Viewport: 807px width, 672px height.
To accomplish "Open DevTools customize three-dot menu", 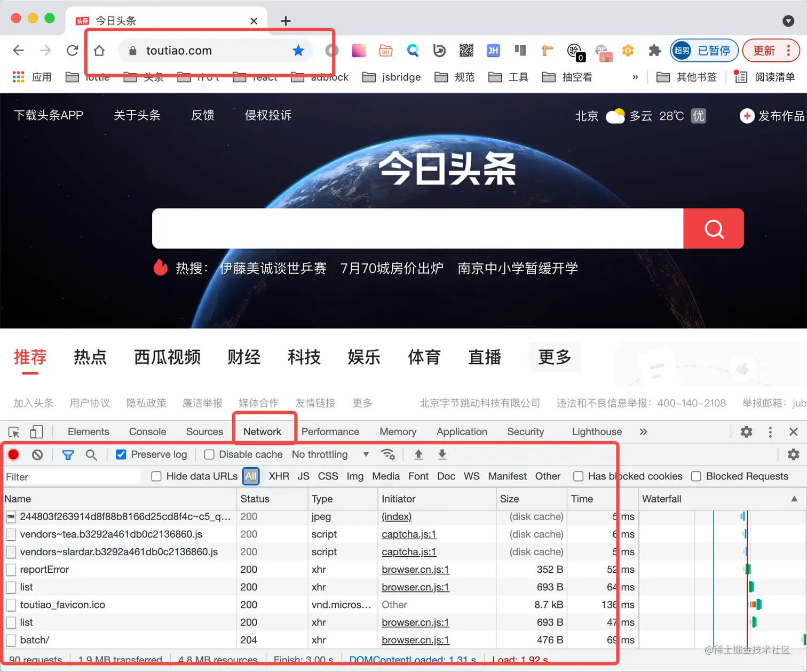I will [770, 432].
